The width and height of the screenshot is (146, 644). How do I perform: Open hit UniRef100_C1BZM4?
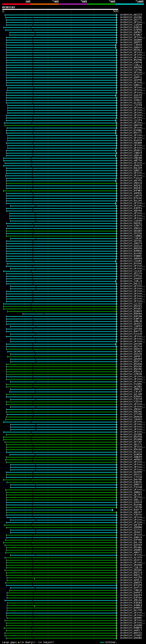(131, 25)
